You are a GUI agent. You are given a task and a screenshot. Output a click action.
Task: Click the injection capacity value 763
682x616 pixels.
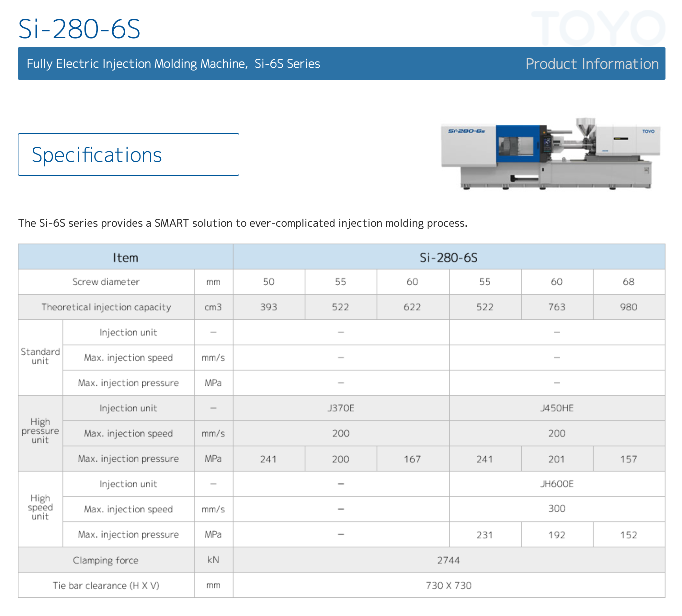click(x=556, y=307)
